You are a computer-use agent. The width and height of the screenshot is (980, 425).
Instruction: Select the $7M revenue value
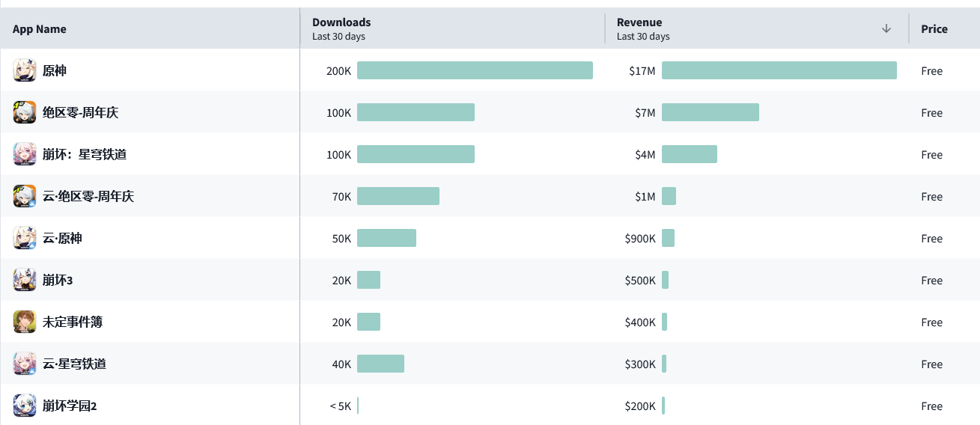pyautogui.click(x=645, y=113)
